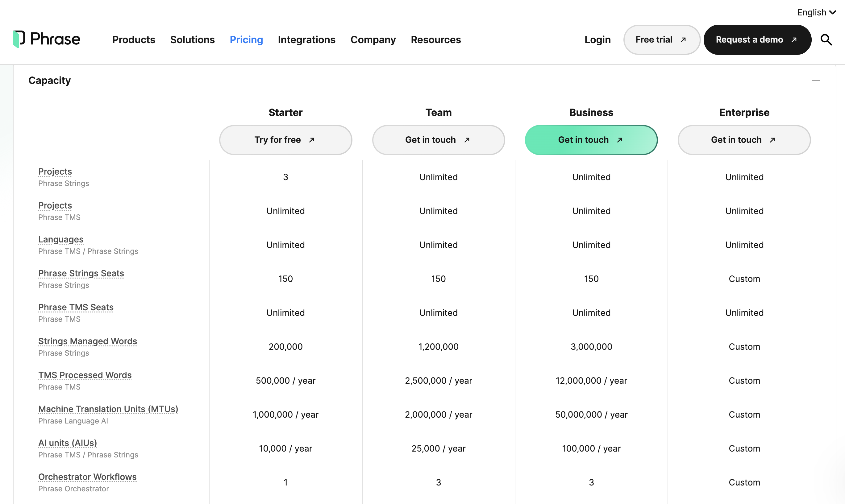Click the Enterprise column heading

[x=744, y=112]
